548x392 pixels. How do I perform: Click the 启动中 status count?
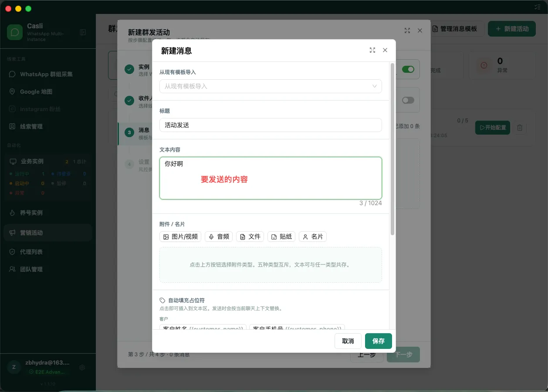27,183
